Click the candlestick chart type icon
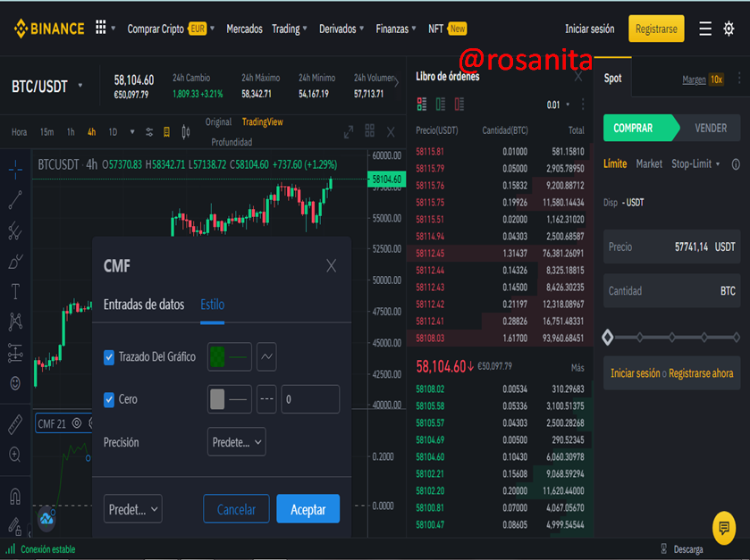This screenshot has height=560, width=750. point(186,132)
